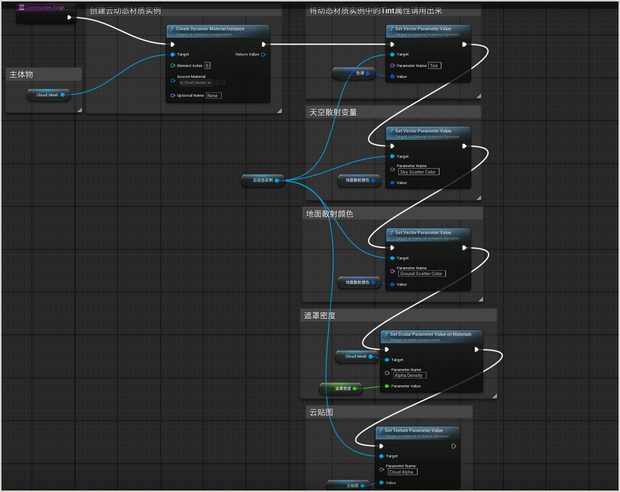Click Value pin of Set Texture Parameter node

(381, 483)
